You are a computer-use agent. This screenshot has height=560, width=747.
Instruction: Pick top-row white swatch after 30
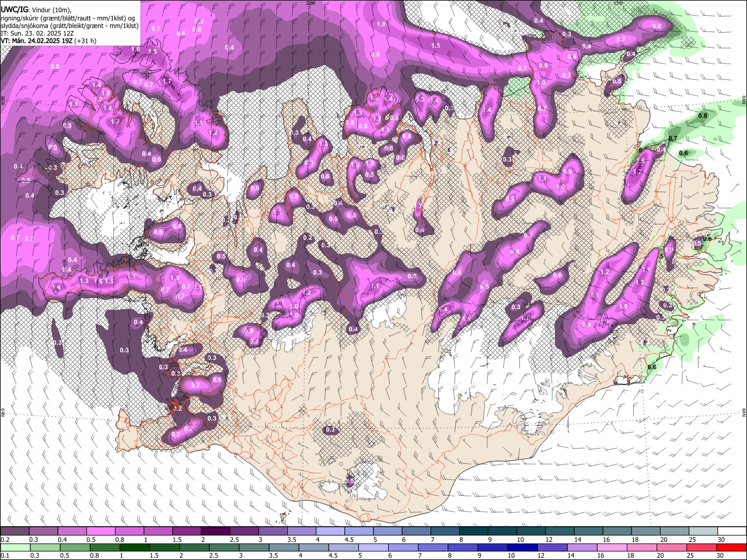point(731,531)
